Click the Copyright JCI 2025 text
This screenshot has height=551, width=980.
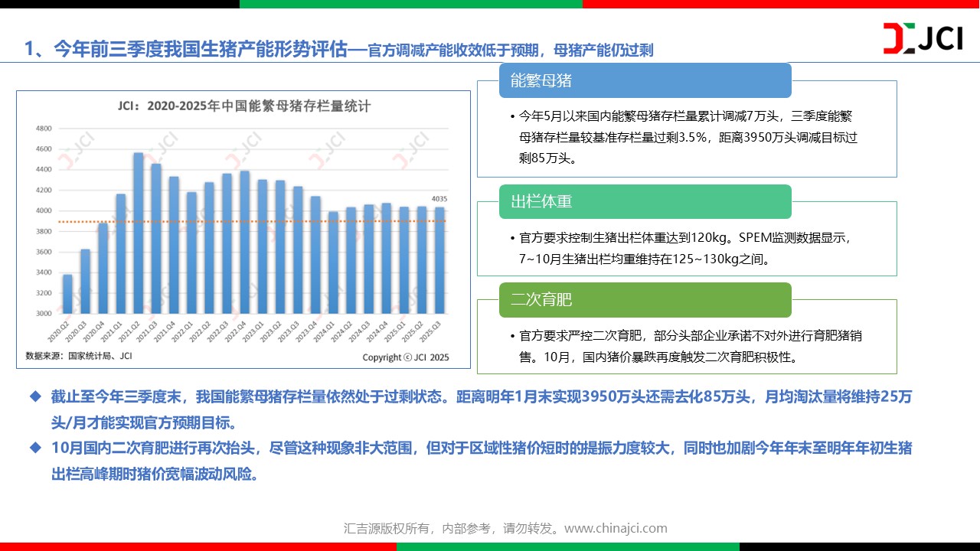point(405,357)
